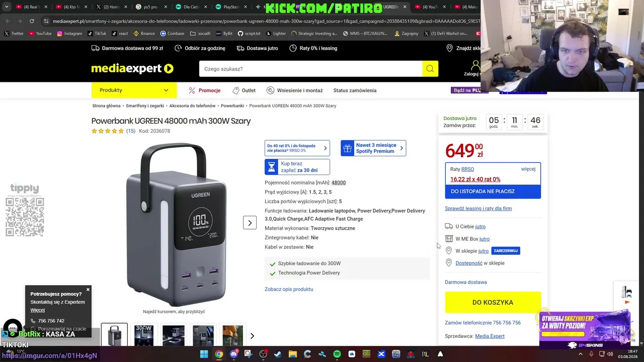The width and height of the screenshot is (644, 362).
Task: Open Discord from the taskbar
Action: pos(233,354)
